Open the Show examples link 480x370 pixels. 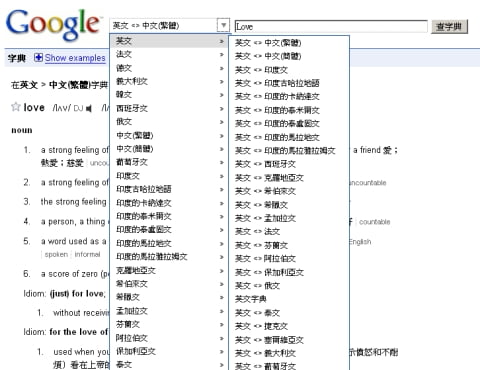(75, 58)
